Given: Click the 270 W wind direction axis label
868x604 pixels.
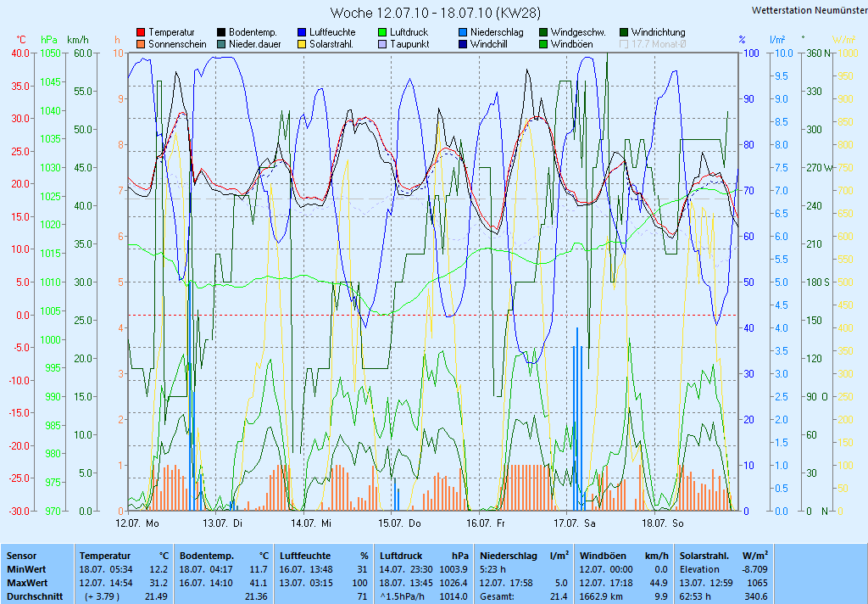Looking at the screenshot, I should click(819, 168).
